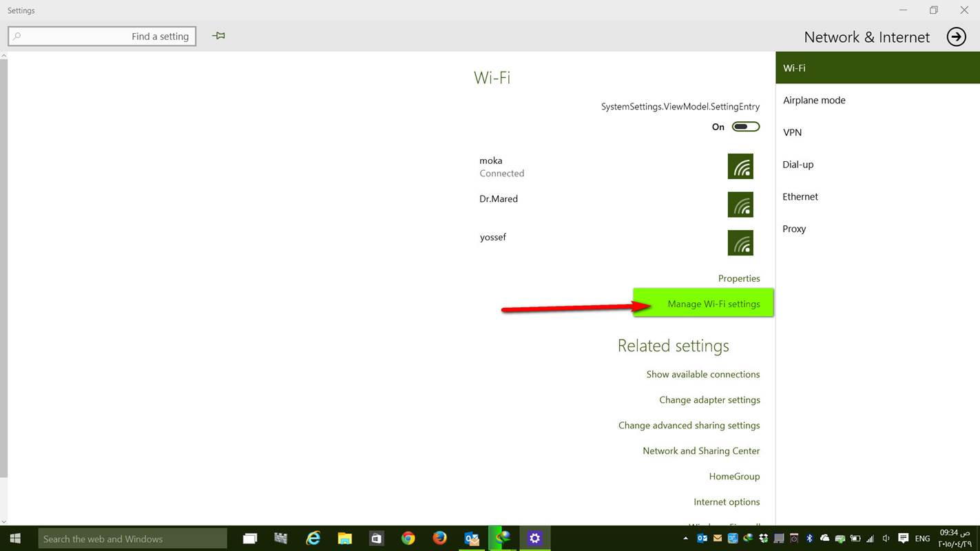Switch the ENG input language indicator
Screen dimensions: 980x551
[x=923, y=539]
